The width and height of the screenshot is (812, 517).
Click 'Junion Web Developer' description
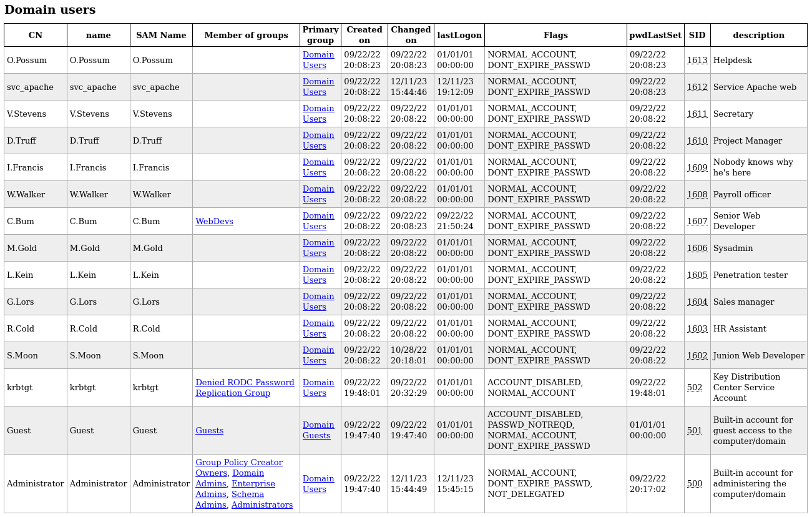(758, 356)
